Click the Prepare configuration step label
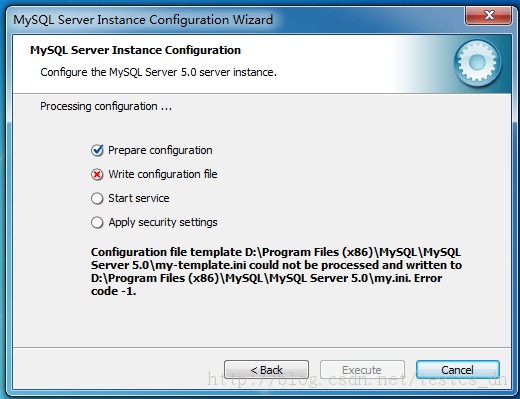The image size is (520, 399). click(x=160, y=150)
